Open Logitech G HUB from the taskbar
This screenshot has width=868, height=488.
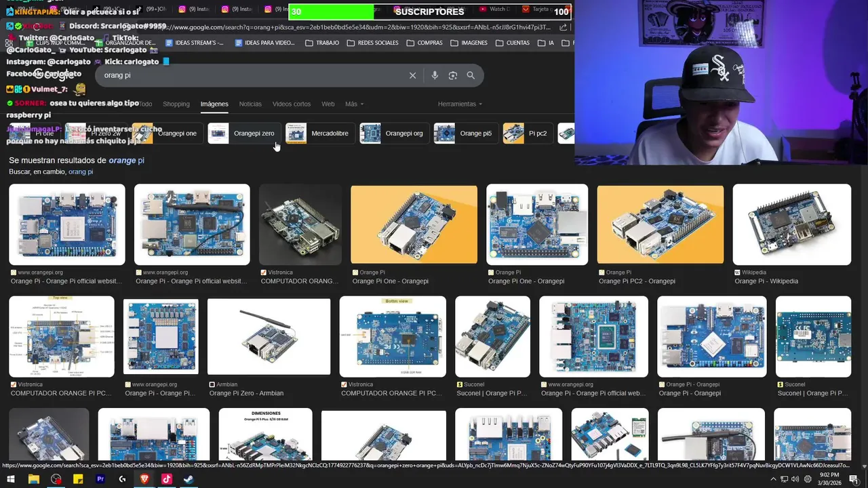(122, 479)
